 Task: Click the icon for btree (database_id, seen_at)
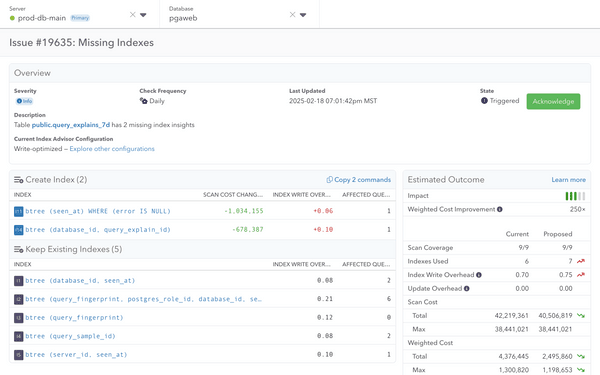[x=18, y=281]
